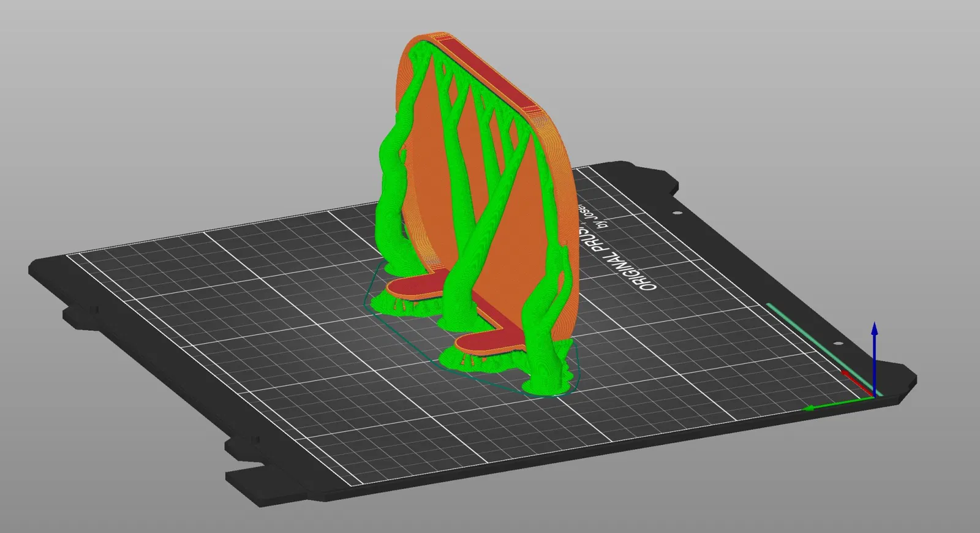Click the green Y axis arrow at origin
Viewport: 980px width, 533px height.
[x=838, y=404]
